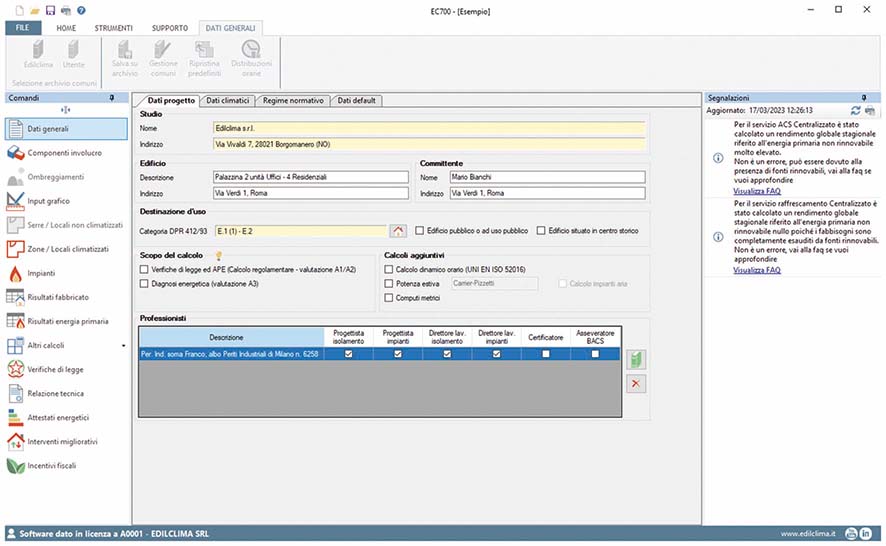Open Input grafico command
This screenshot has width=886, height=546.
point(67,201)
